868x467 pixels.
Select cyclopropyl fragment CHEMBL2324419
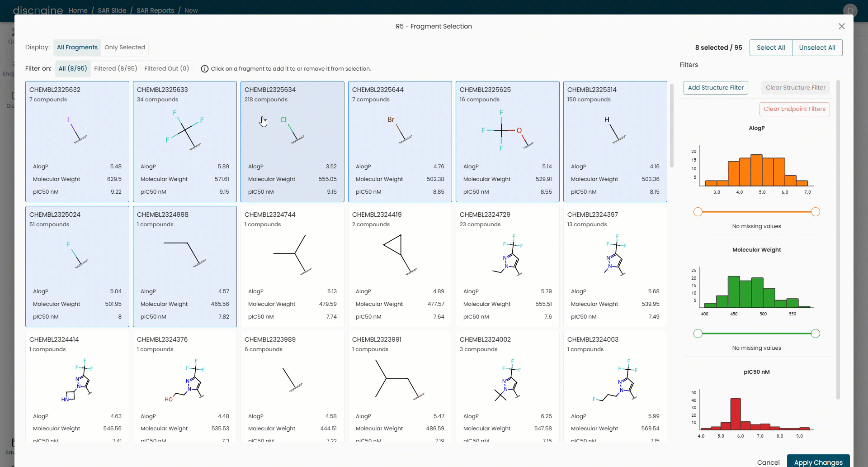point(400,267)
